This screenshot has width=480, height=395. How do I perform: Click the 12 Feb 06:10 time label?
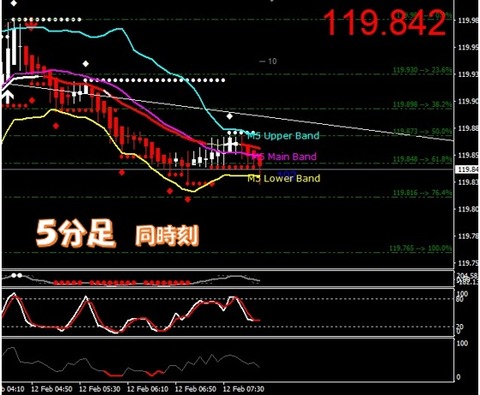pos(148,389)
